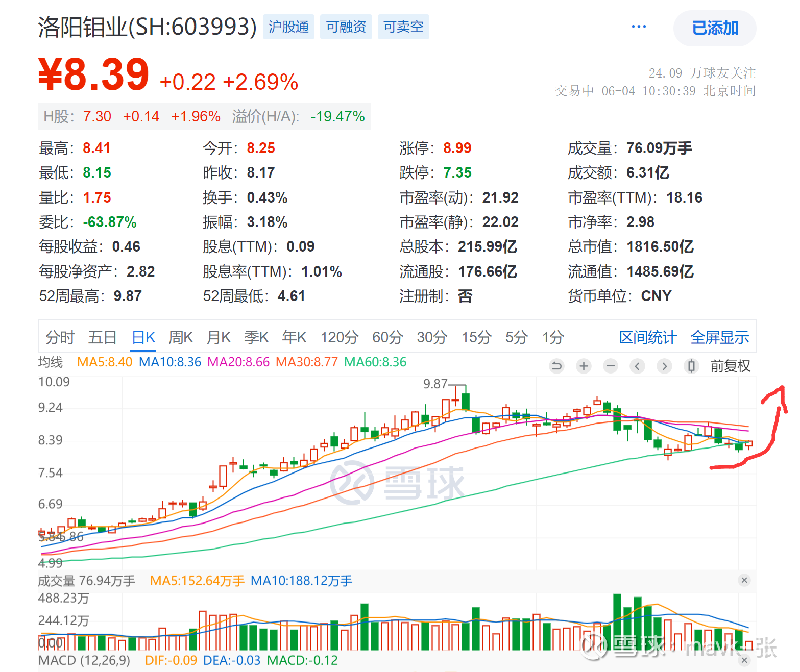This screenshot has height=672, width=800.
Task: Select the candlestick style icon
Action: pos(691,366)
